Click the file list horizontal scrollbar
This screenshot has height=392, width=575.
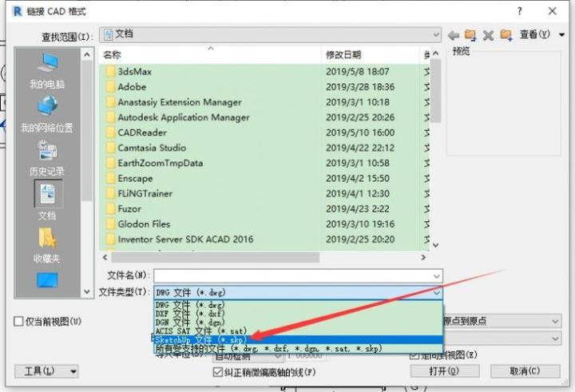coord(264,258)
